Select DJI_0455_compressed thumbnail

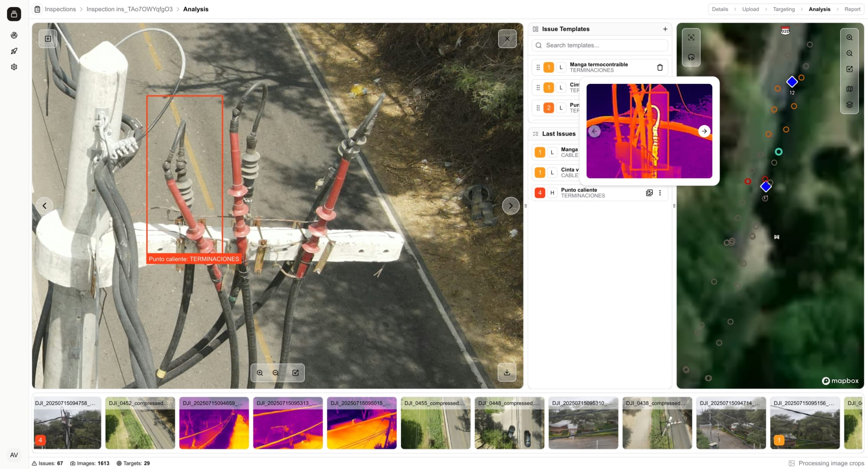click(x=435, y=423)
